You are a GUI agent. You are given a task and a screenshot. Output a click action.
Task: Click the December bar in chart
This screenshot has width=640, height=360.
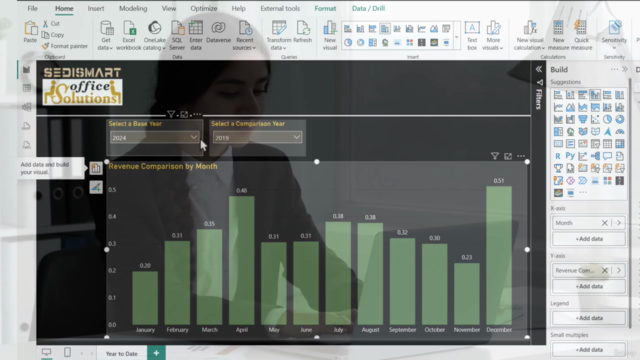pyautogui.click(x=499, y=256)
